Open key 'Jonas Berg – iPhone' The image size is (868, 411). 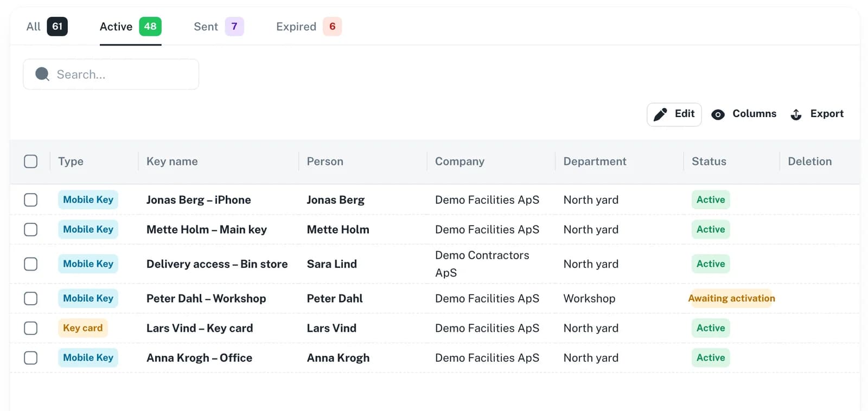[x=199, y=200]
